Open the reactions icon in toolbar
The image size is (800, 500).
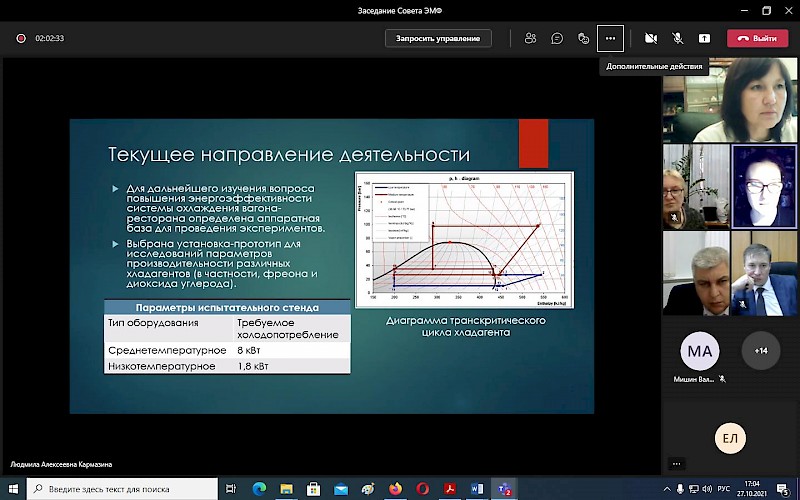coord(583,38)
